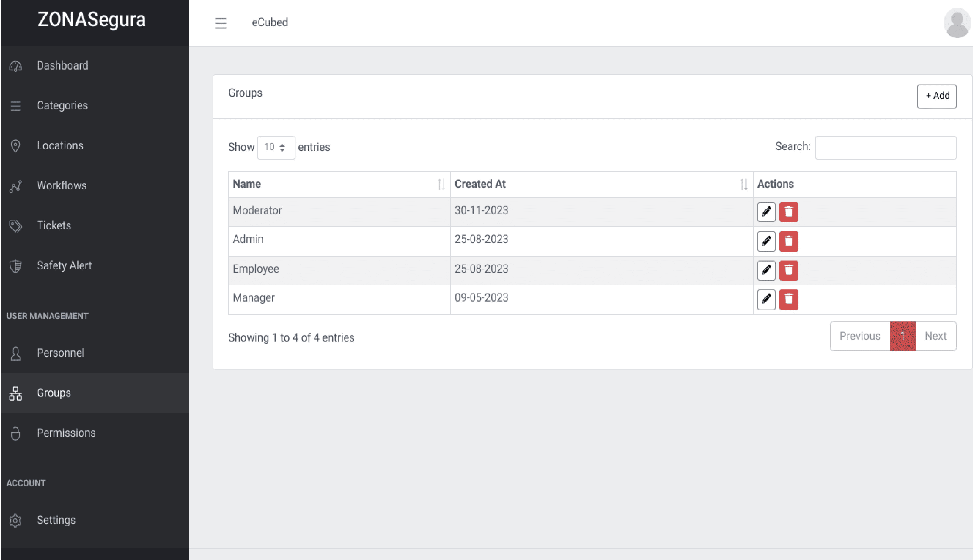Select page 1 in pagination
This screenshot has width=973, height=560.
pyautogui.click(x=902, y=336)
